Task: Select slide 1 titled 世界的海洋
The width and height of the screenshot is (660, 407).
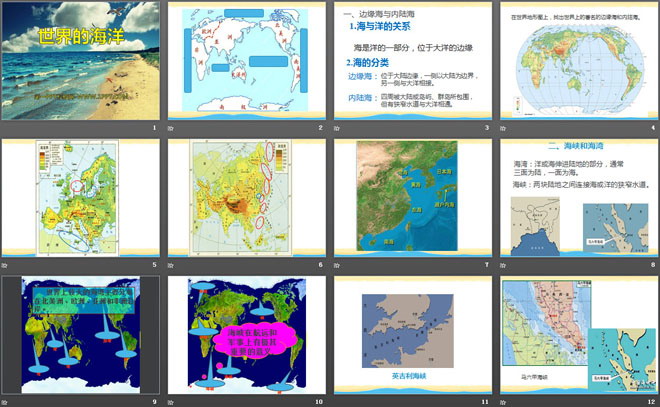Action: click(x=80, y=61)
